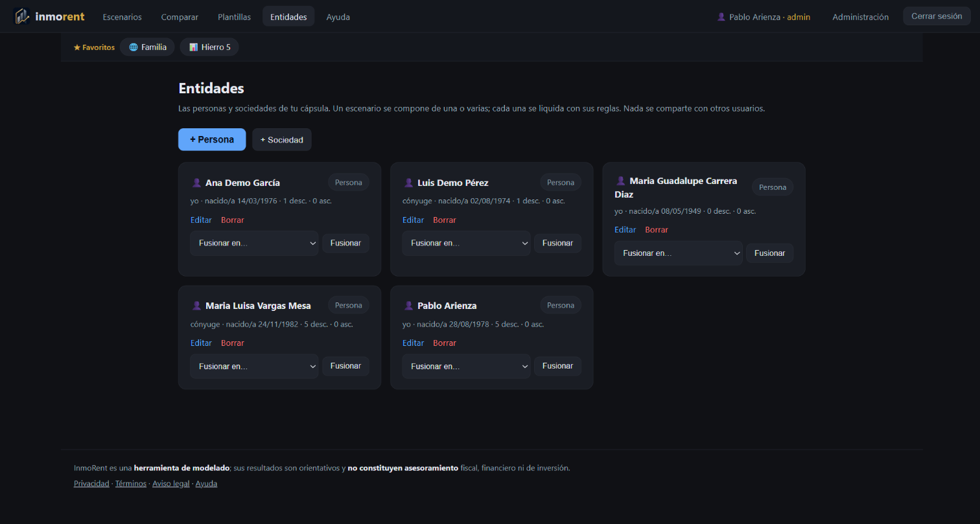Click the + Sociedad button

tap(282, 139)
